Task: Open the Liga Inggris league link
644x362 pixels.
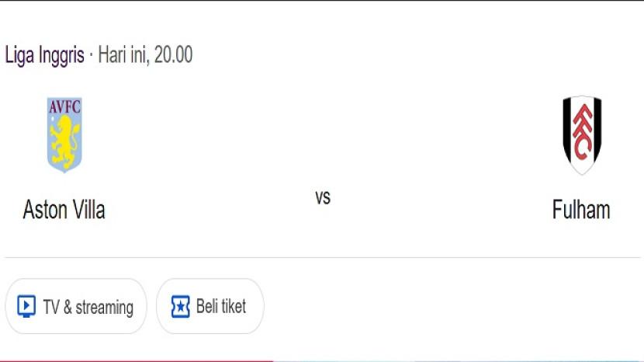Action: pyautogui.click(x=44, y=56)
